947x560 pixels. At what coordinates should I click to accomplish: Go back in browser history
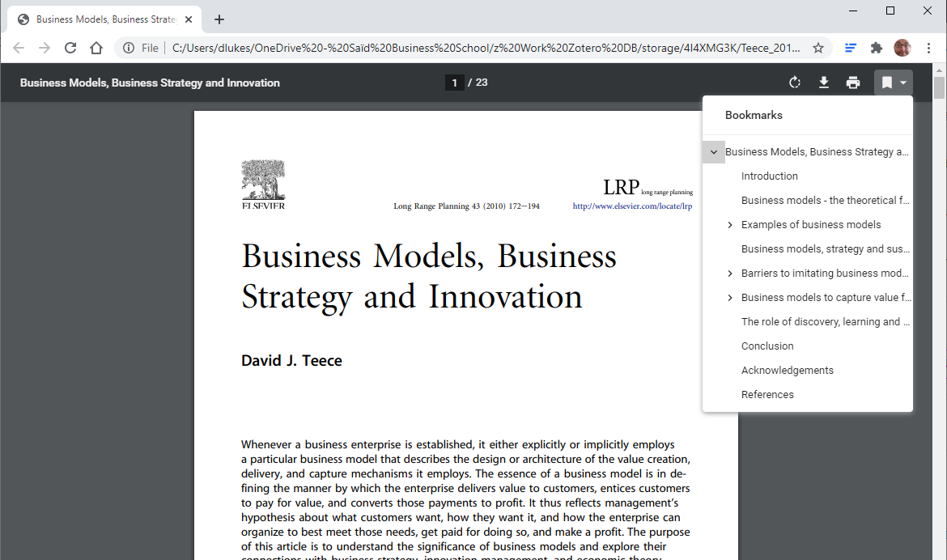tap(19, 48)
